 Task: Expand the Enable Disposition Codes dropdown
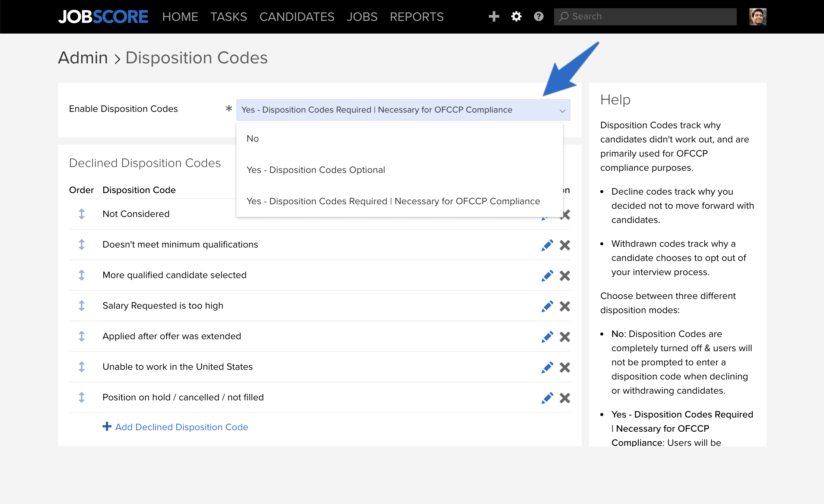(404, 110)
